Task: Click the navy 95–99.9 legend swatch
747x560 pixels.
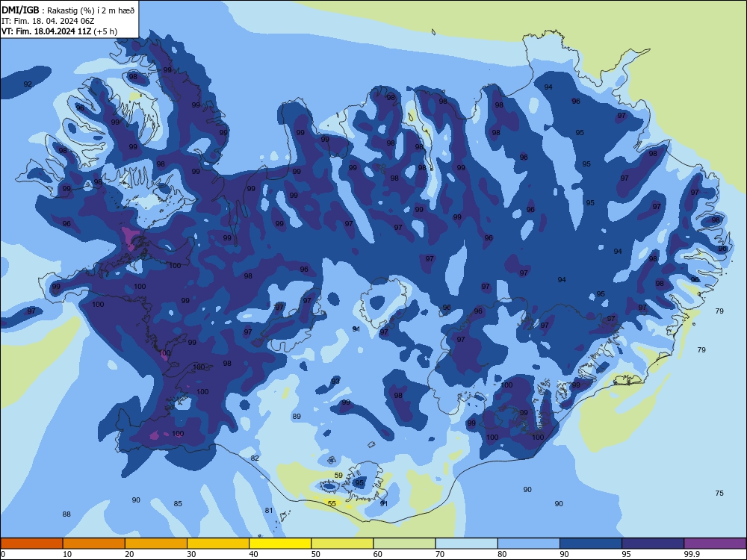Action: click(653, 544)
